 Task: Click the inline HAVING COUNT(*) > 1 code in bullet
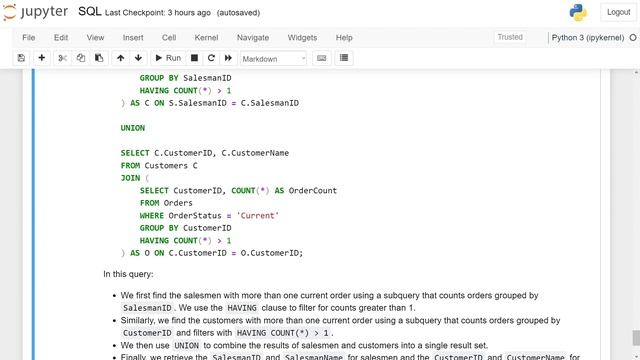point(283,333)
